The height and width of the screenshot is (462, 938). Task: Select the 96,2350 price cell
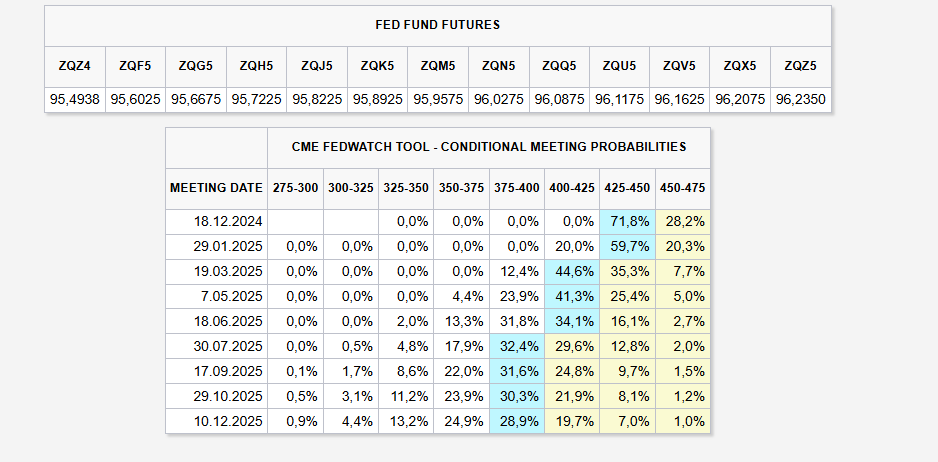[801, 100]
